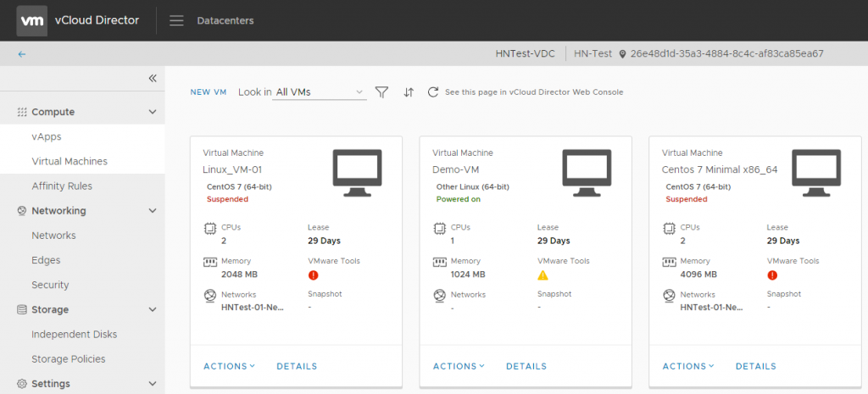The height and width of the screenshot is (394, 868).
Task: Click the 26e48d1d datacenter ID text
Action: (726, 54)
